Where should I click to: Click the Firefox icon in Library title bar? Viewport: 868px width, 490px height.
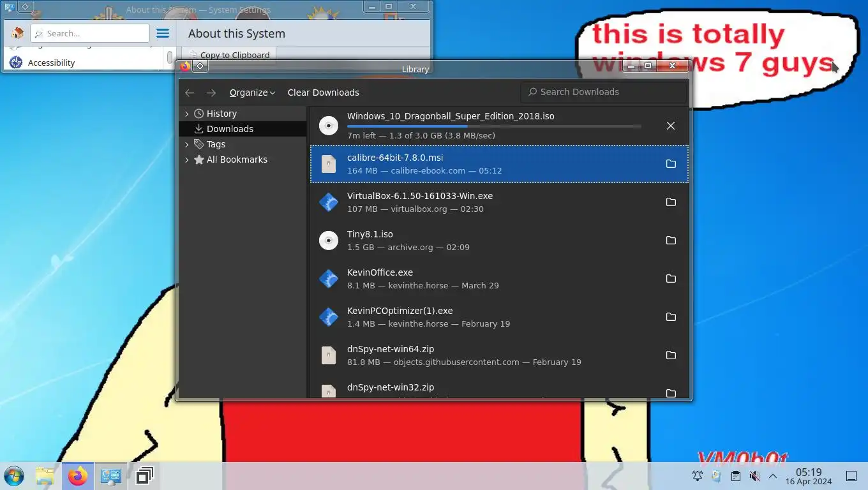click(185, 66)
